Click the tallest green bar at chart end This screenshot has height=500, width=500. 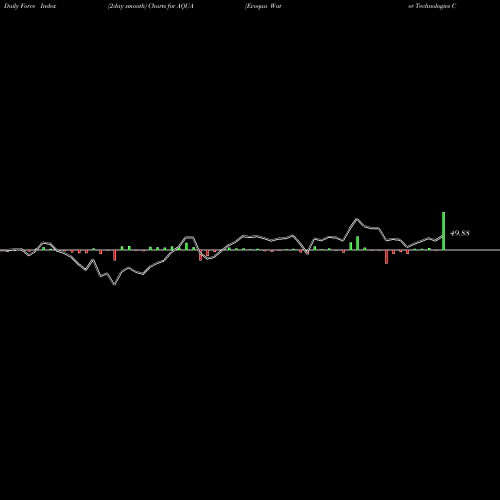[x=444, y=231]
